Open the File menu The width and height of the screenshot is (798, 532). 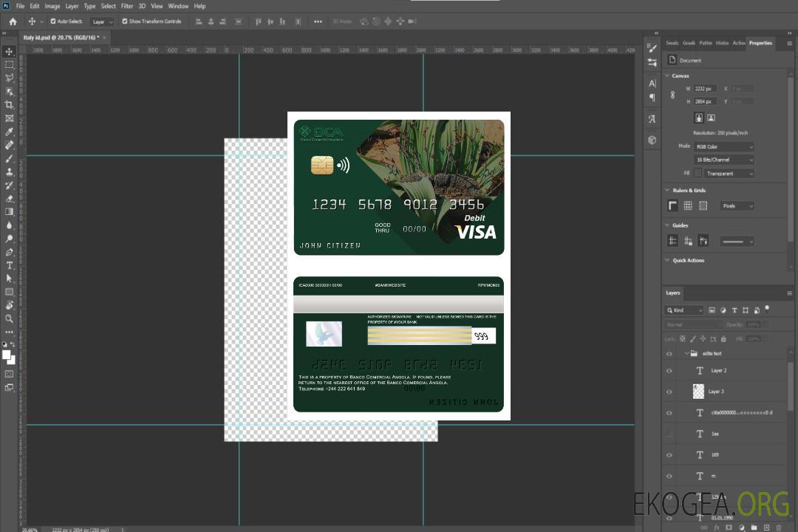21,6
